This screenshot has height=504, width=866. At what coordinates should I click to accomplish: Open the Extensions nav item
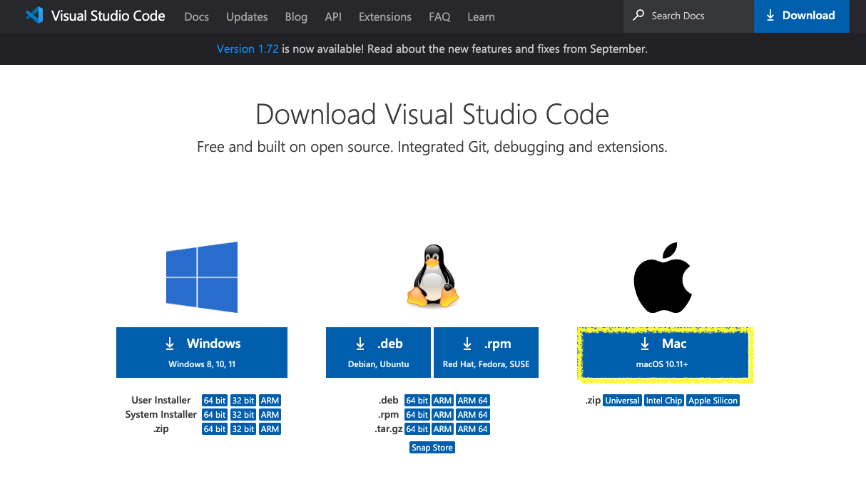tap(385, 16)
